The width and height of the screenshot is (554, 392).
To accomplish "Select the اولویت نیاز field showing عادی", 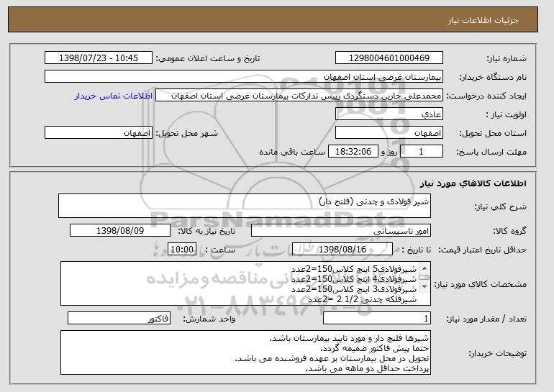I will click(x=389, y=114).
